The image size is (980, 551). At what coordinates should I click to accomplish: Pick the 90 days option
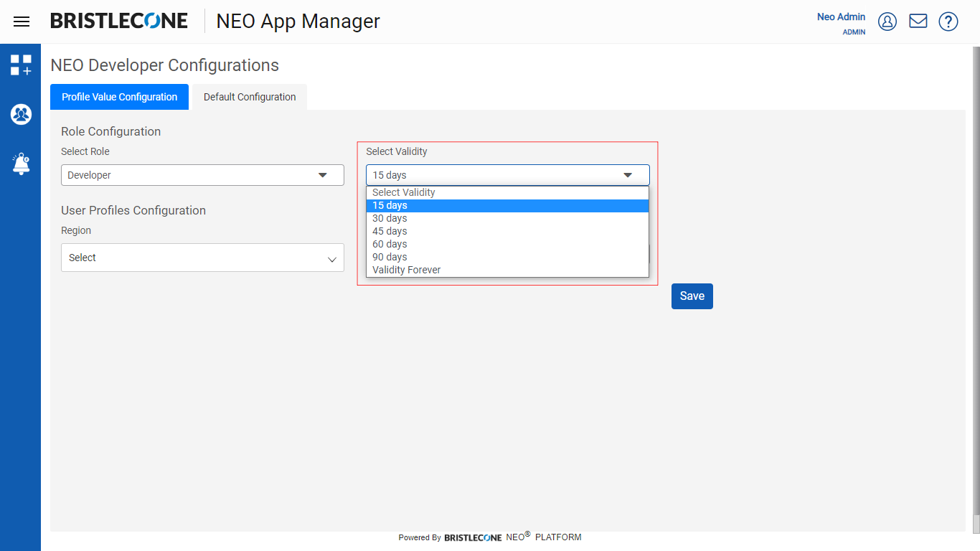(x=508, y=257)
